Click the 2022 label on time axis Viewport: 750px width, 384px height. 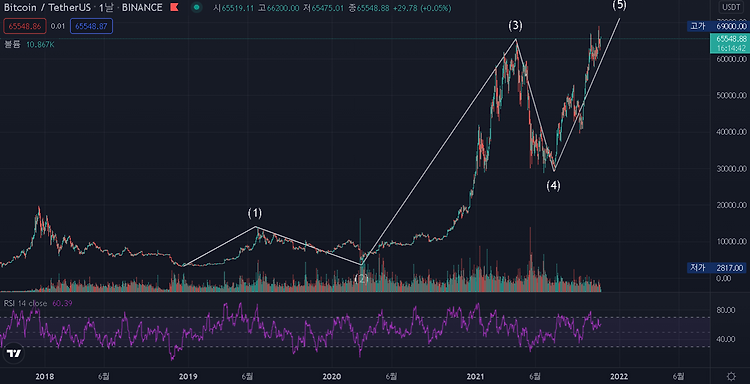(x=620, y=376)
